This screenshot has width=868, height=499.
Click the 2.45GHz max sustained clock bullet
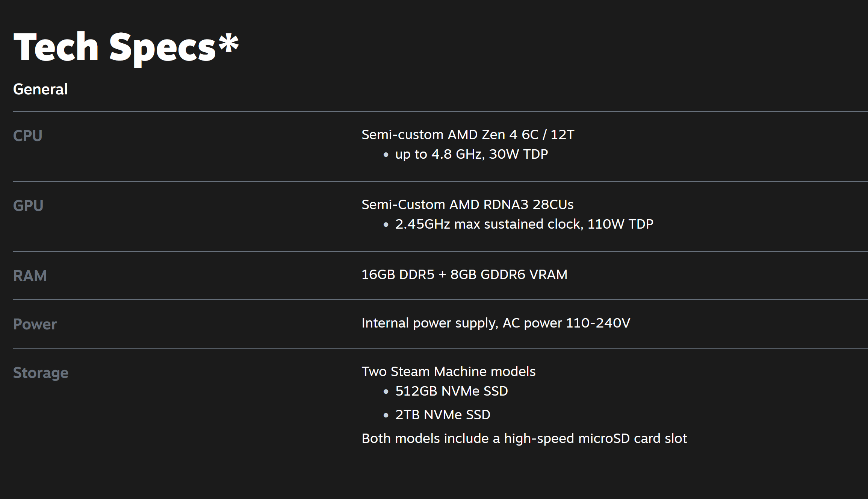click(x=524, y=224)
